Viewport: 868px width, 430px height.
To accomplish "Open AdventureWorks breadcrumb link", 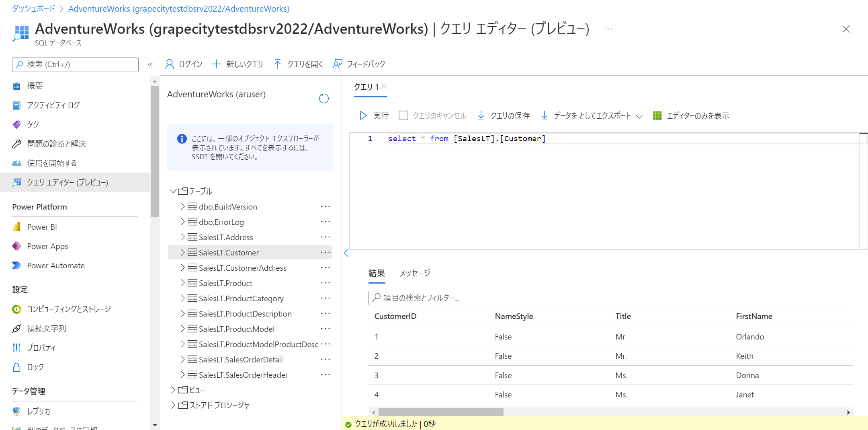I will tap(179, 8).
